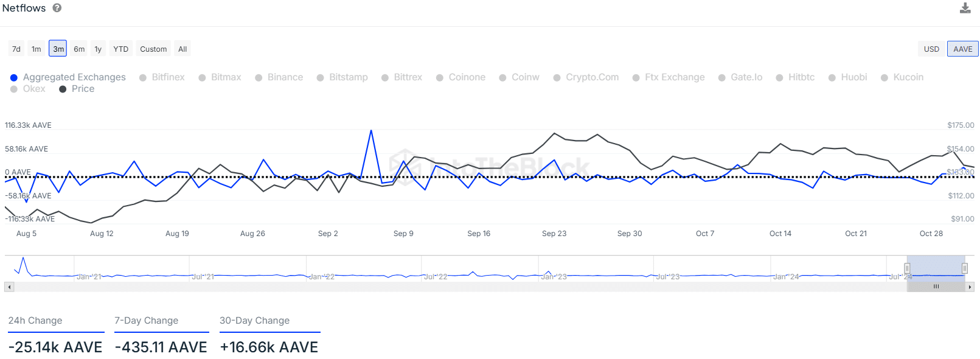
Task: Open the Custom date range
Action: coord(153,49)
